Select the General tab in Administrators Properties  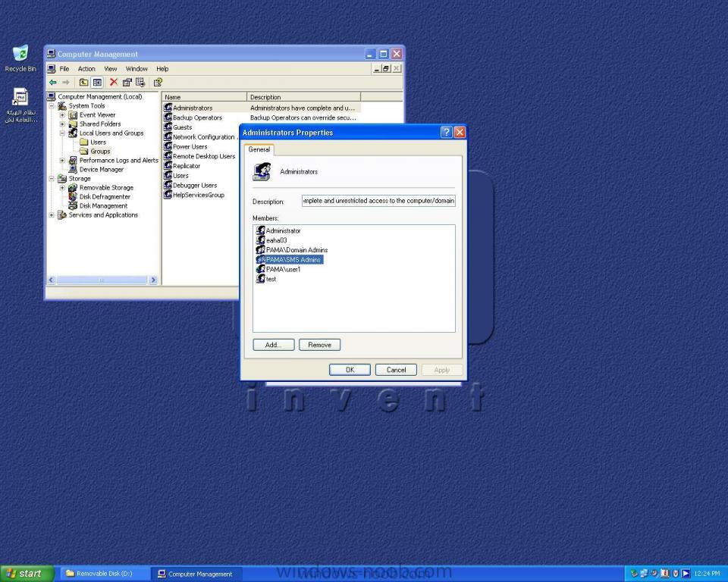(259, 149)
